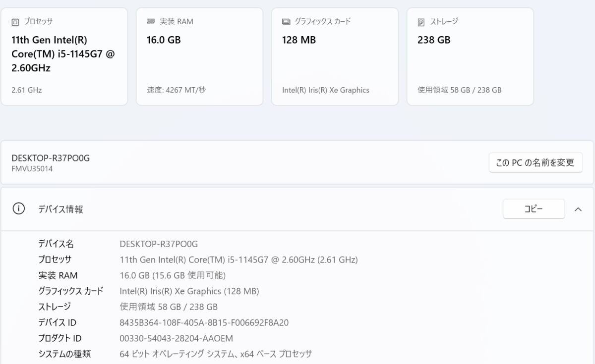The height and width of the screenshot is (364, 595).
Task: Open the 128 MB graphics card tile
Action: coord(335,56)
